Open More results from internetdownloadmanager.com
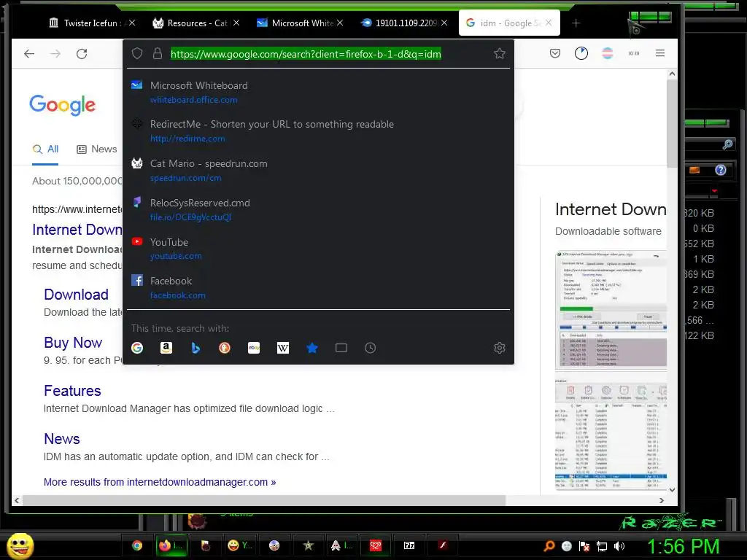 160,482
